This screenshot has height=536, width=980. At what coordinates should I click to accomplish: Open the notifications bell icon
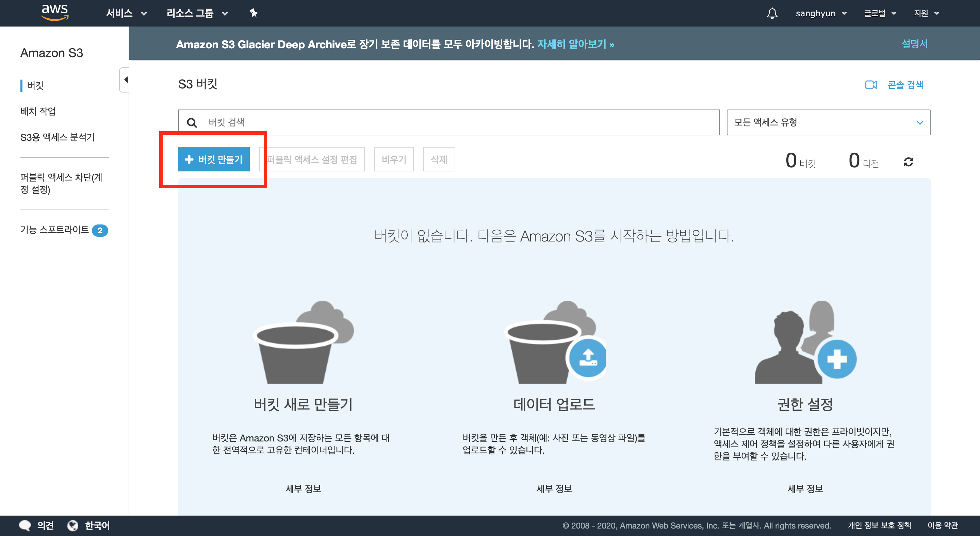[772, 13]
